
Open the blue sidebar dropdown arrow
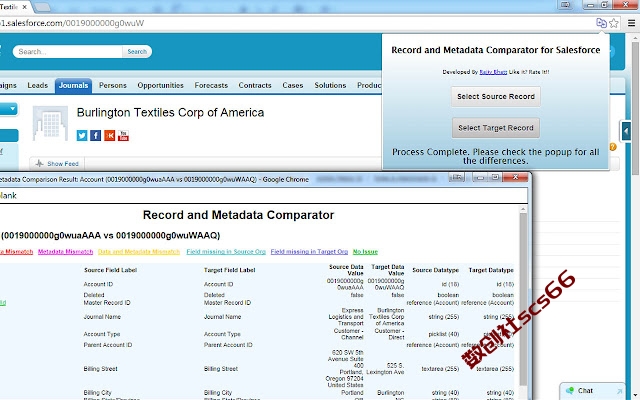[x=13, y=109]
